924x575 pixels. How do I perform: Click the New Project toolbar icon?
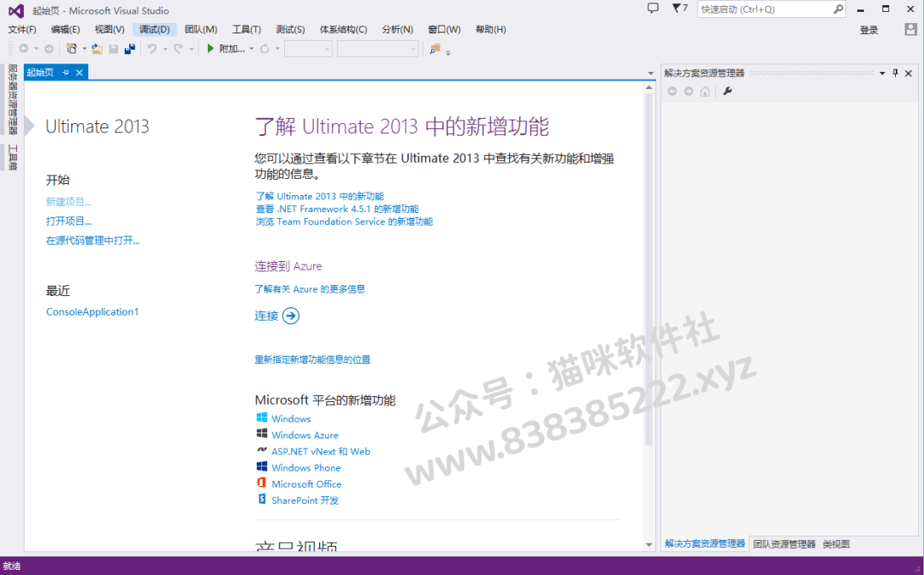point(72,49)
